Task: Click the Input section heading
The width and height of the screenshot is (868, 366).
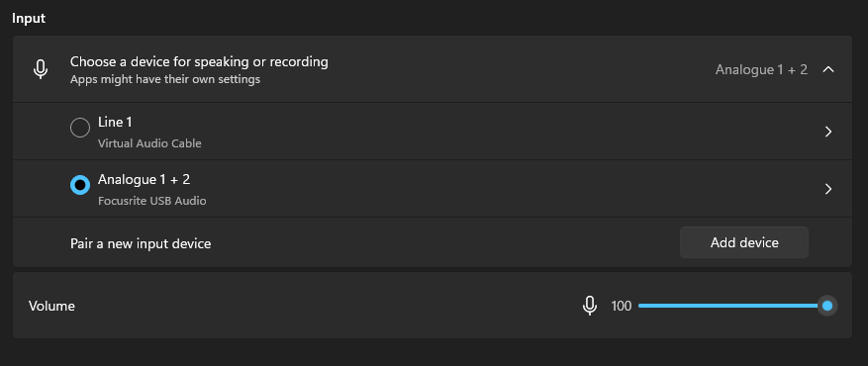Action: 29,18
